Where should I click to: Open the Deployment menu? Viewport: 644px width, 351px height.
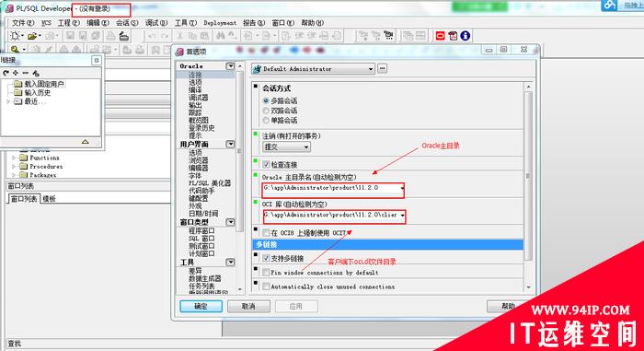[x=220, y=23]
